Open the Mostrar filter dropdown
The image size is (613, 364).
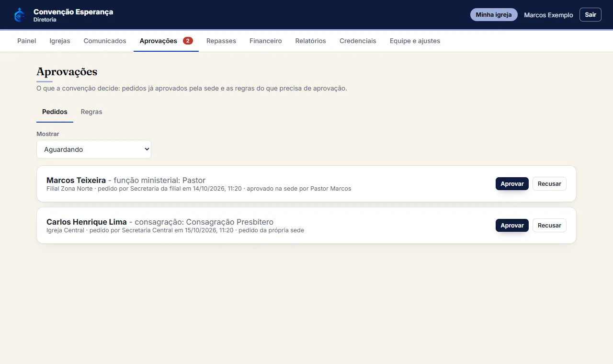(x=94, y=149)
